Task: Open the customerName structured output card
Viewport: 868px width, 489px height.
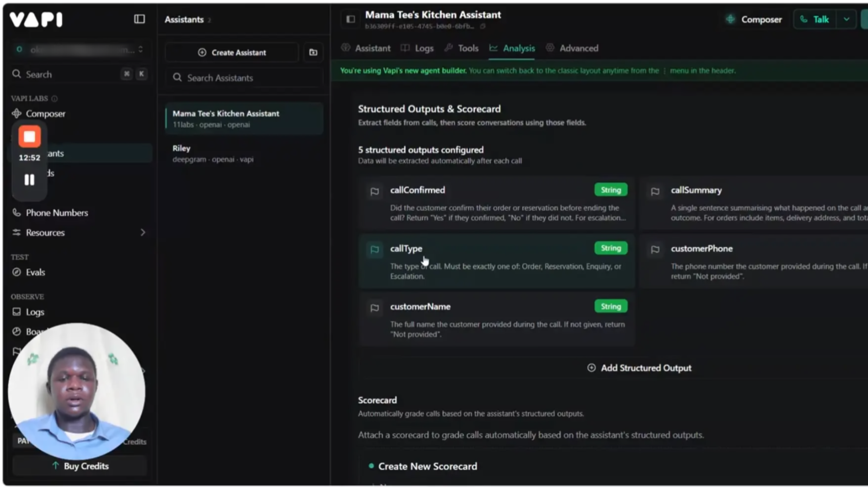Action: click(x=497, y=320)
